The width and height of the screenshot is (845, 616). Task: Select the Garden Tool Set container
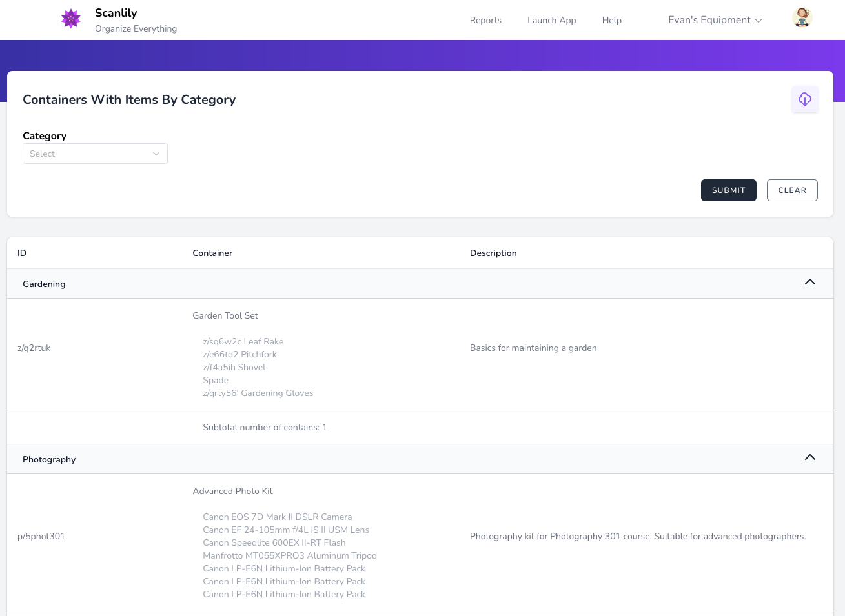pyautogui.click(x=225, y=315)
